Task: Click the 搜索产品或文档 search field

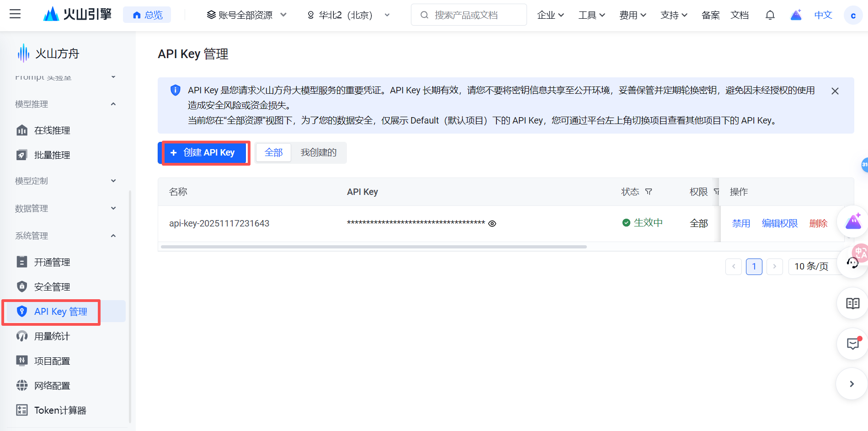Action: [469, 15]
